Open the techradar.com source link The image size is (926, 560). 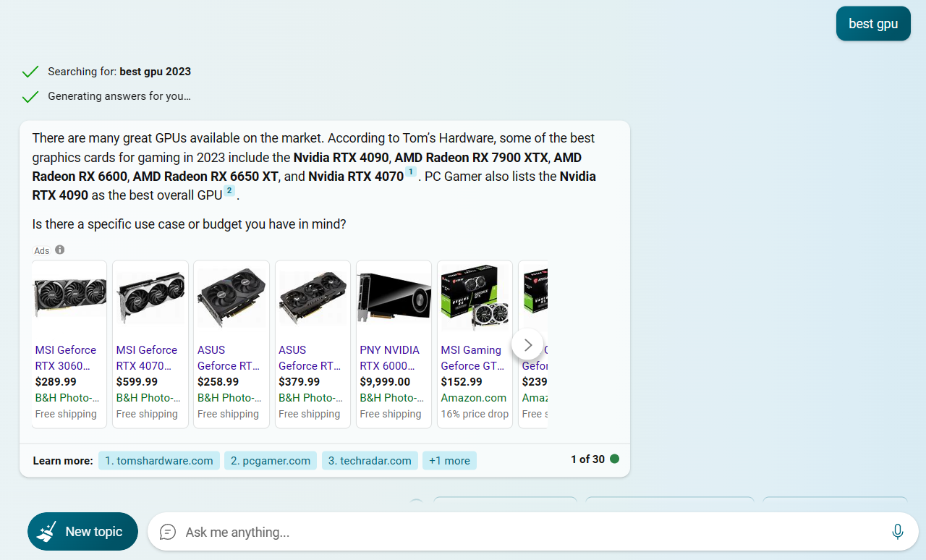coord(370,460)
